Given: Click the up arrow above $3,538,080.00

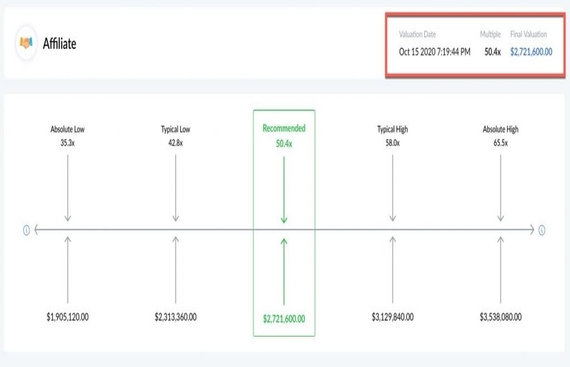Looking at the screenshot, I should (501, 270).
